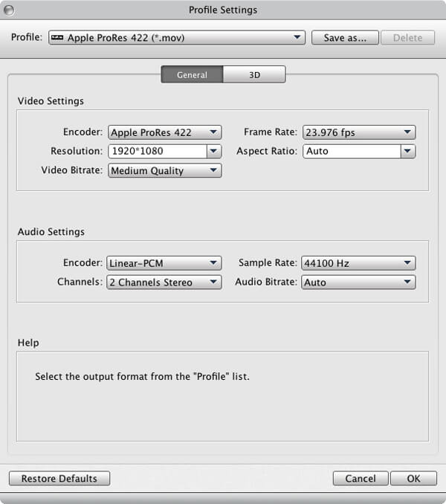This screenshot has width=446, height=504.
Task: Switch to the General tab
Action: coord(192,74)
